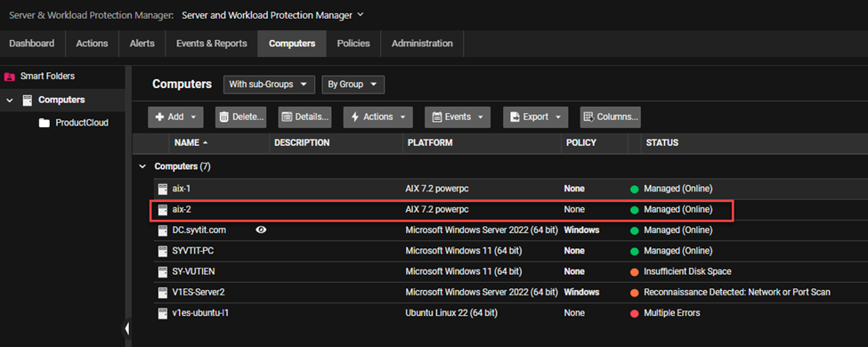Switch to the Policies tab

pyautogui.click(x=353, y=44)
